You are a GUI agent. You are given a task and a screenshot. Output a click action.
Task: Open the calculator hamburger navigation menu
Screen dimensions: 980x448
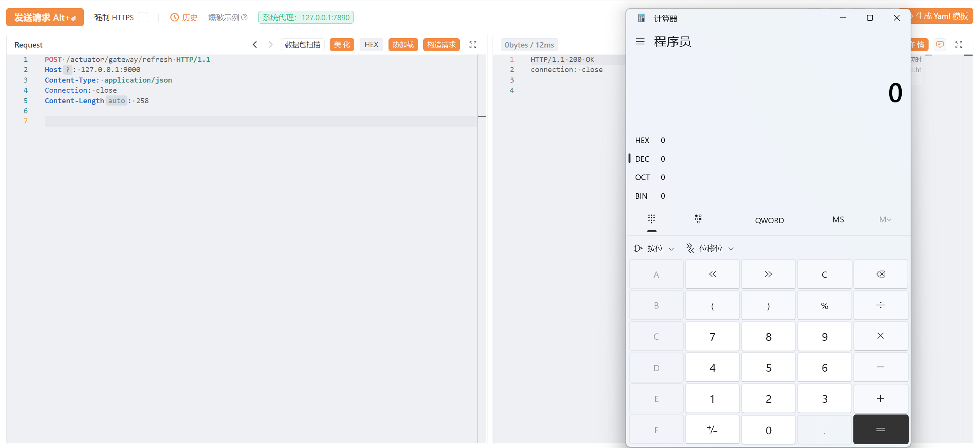(640, 41)
